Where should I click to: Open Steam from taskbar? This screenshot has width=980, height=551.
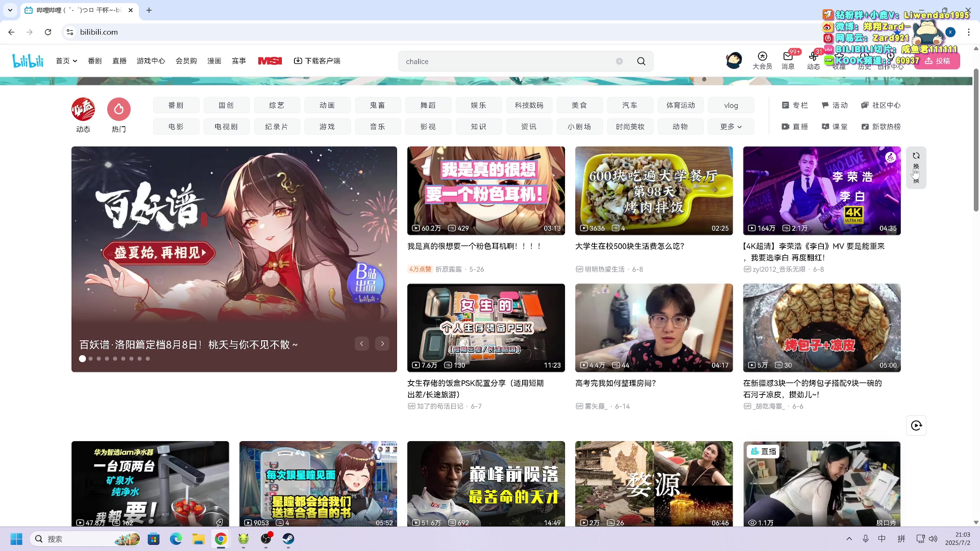[288, 539]
